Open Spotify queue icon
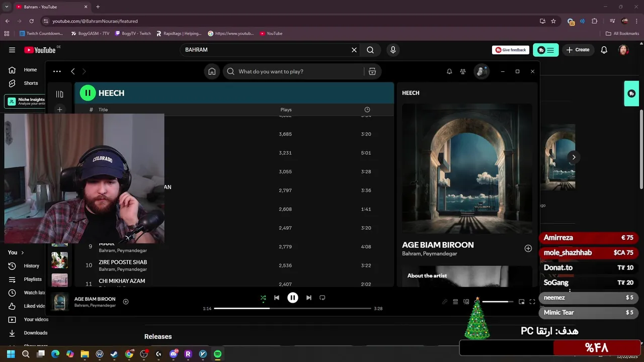Screen dimensions: 644x362 455,302
